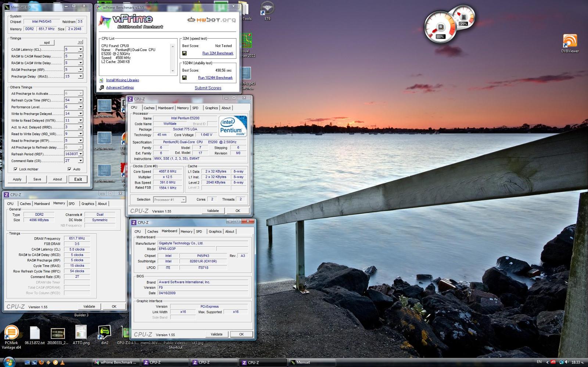Open Write to Read Delayed (tWTR) dropdown
The image size is (588, 367).
(x=80, y=120)
